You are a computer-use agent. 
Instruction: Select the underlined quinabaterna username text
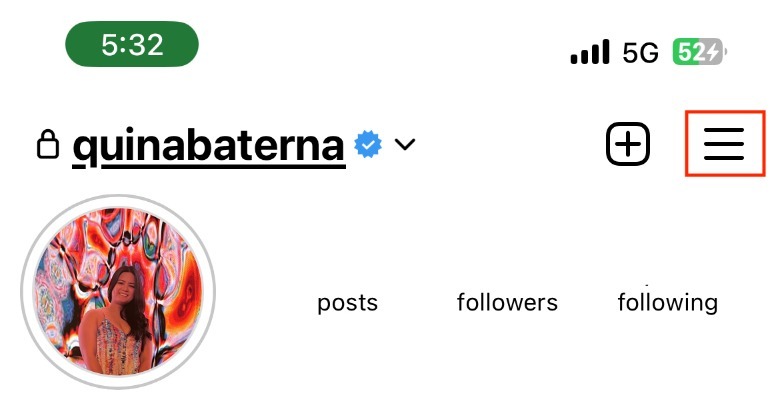(209, 146)
